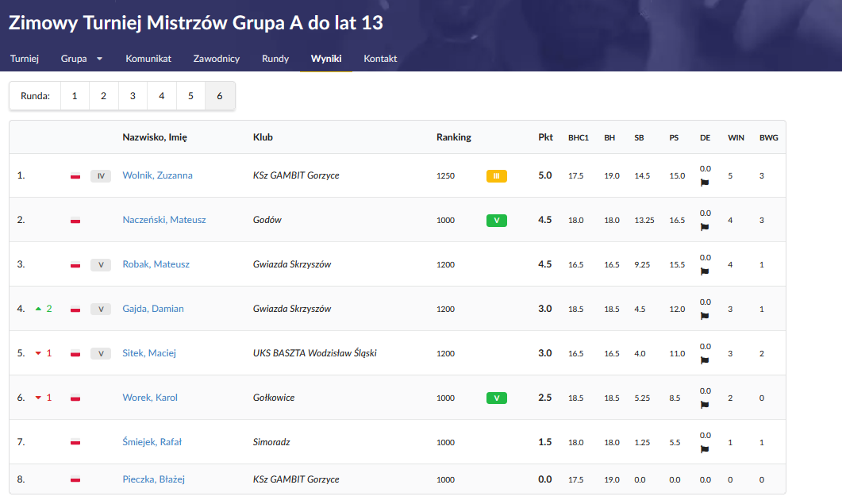This screenshot has width=842, height=504.
Task: Select round 4 in the Runda selector
Action: [x=162, y=96]
